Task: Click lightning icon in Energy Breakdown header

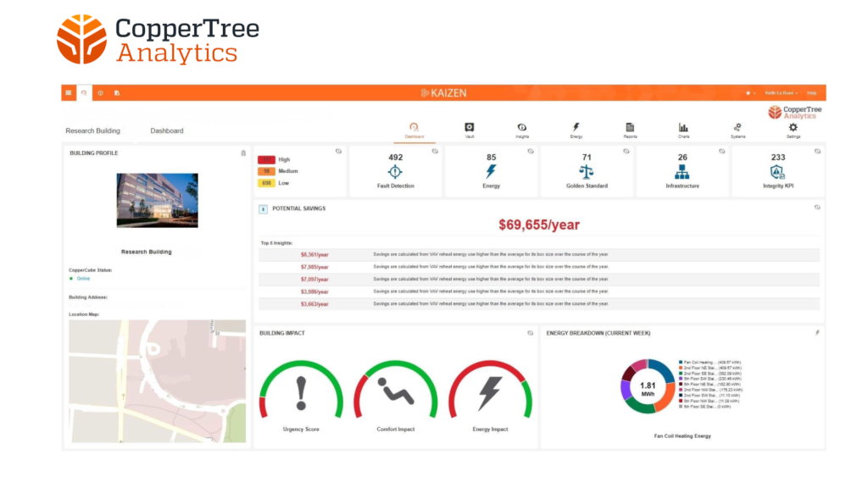Action: pyautogui.click(x=817, y=333)
